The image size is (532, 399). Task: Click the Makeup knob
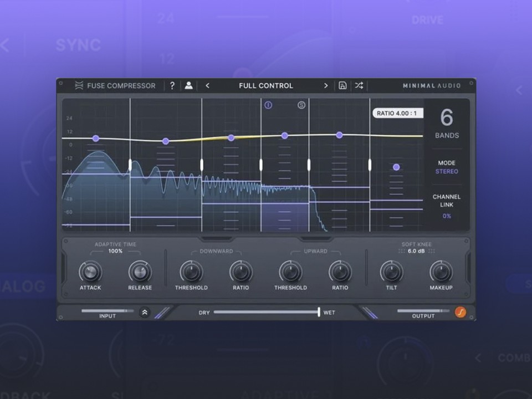coord(441,272)
